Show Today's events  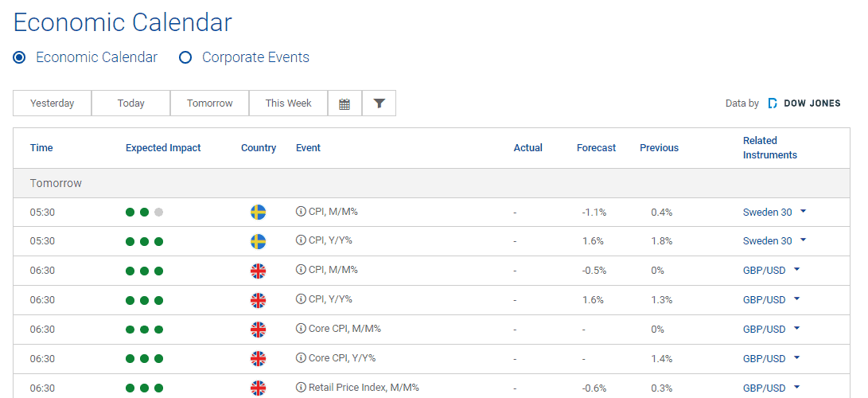(x=130, y=103)
